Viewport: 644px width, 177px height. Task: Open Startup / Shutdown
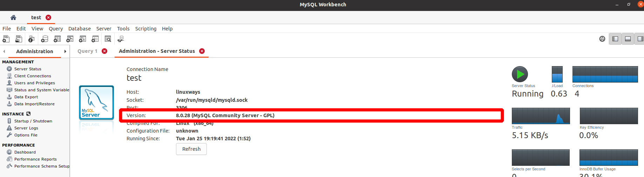(x=33, y=121)
